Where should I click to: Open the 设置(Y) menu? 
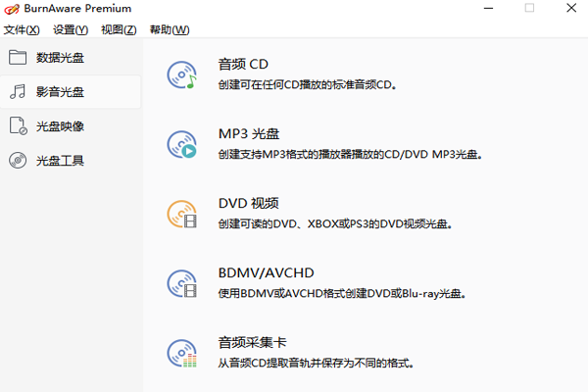click(x=71, y=29)
